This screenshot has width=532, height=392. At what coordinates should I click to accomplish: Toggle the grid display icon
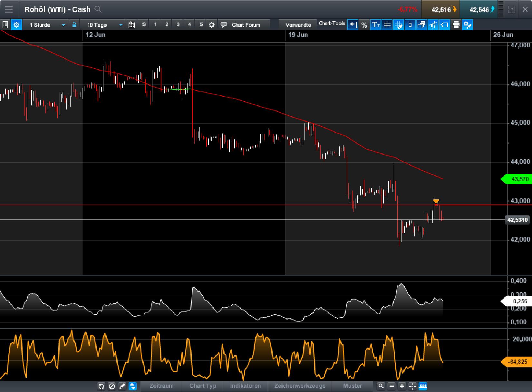point(387,25)
